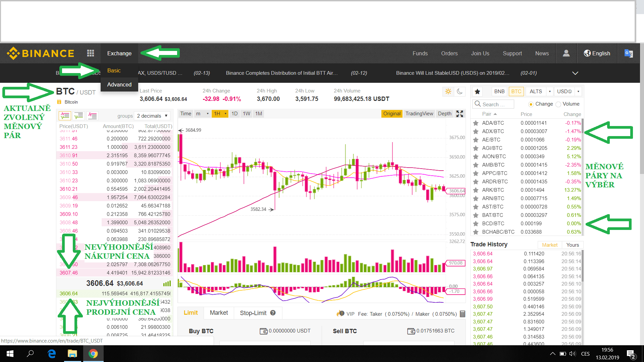Set chart interval to 1W

(x=247, y=114)
